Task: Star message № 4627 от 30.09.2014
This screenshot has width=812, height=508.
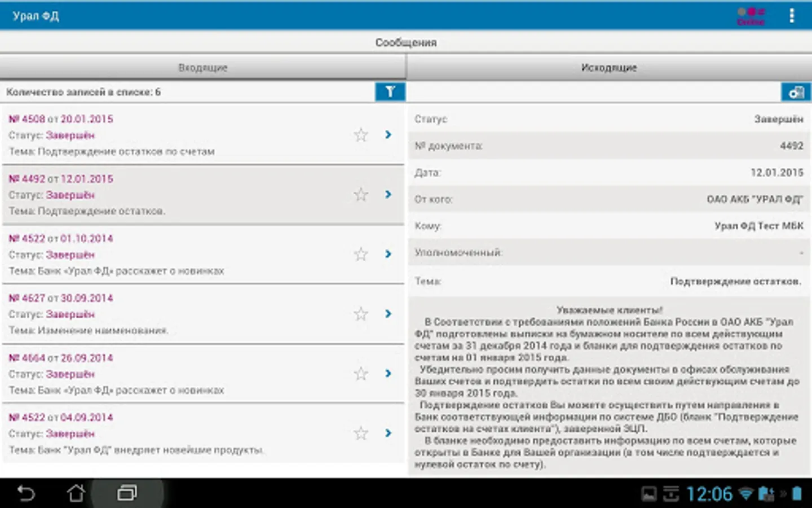Action: (x=361, y=314)
